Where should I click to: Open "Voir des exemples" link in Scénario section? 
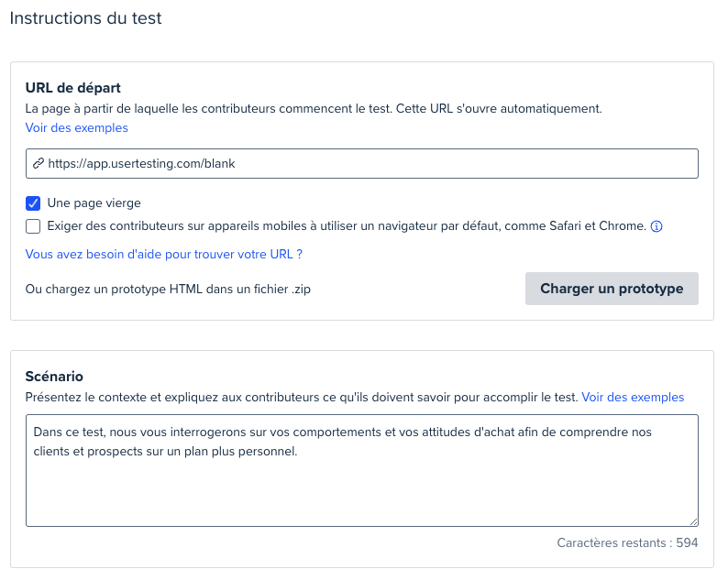click(633, 397)
